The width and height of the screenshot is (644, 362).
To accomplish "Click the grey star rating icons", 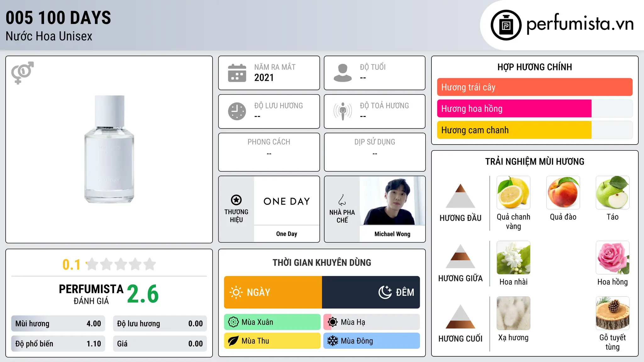I will pos(121,264).
